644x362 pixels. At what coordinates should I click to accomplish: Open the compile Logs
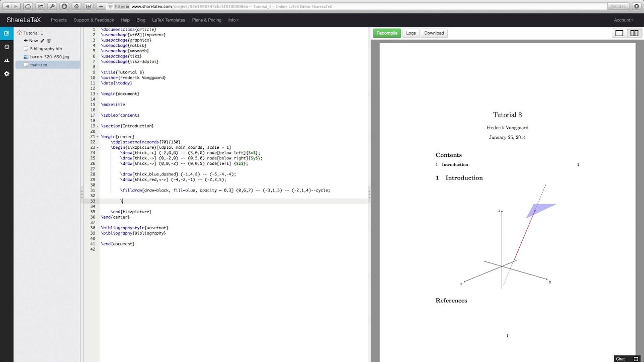tap(411, 33)
